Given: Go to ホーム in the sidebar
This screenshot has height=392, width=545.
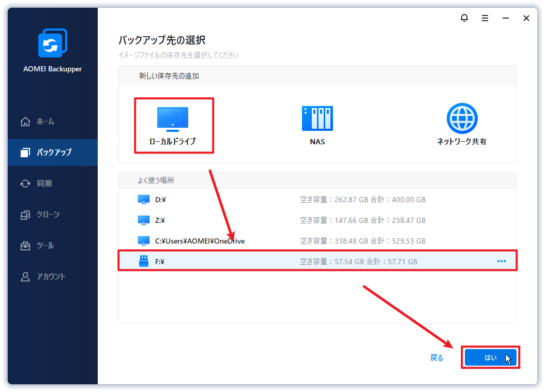Looking at the screenshot, I should (x=53, y=122).
